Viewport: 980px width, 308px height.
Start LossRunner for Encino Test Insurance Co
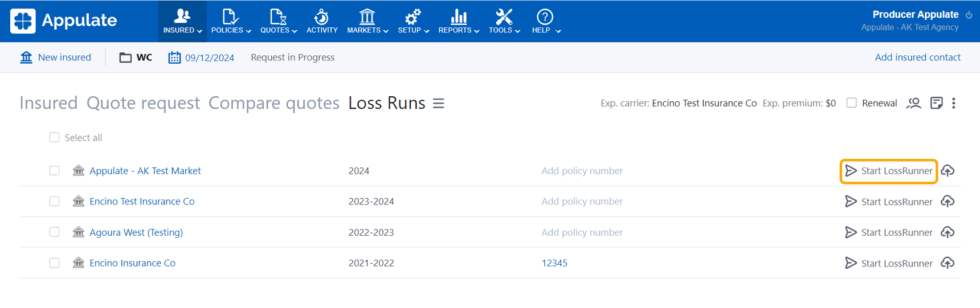coord(888,202)
